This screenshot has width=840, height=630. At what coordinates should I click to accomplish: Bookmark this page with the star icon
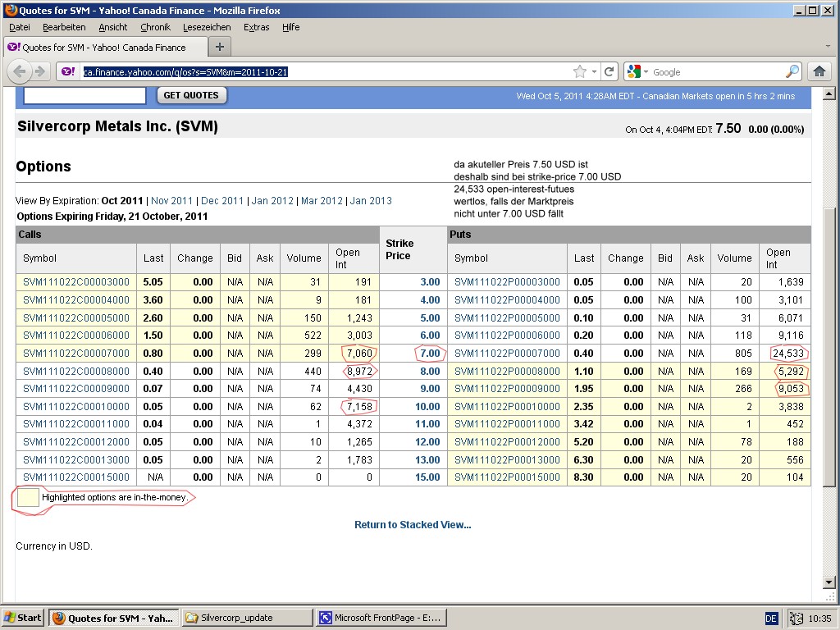click(579, 72)
